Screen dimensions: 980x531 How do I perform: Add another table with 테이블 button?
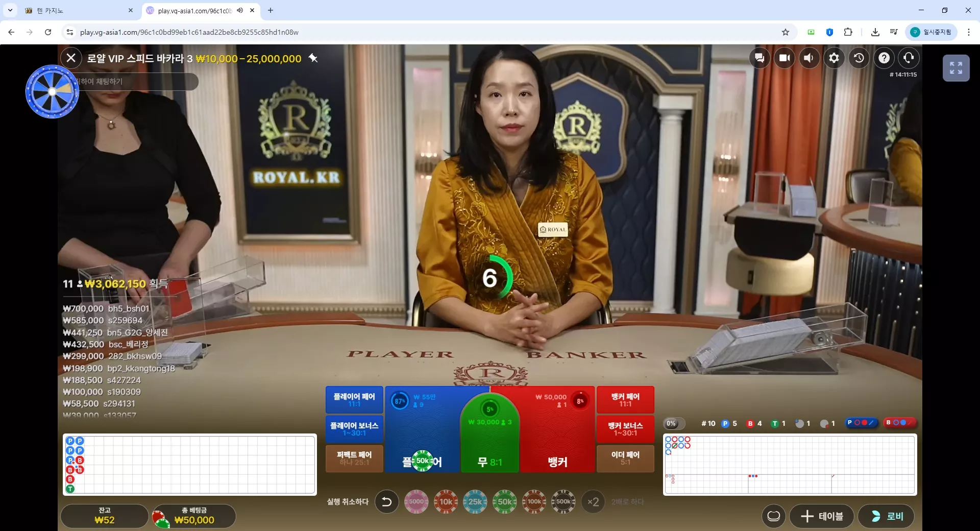click(x=822, y=516)
